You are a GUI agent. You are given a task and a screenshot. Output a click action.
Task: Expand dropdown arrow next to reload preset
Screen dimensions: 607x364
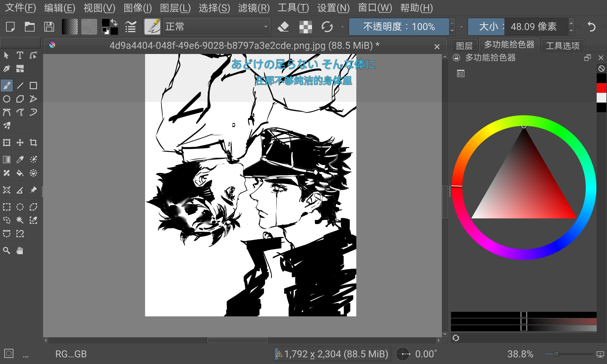(342, 27)
